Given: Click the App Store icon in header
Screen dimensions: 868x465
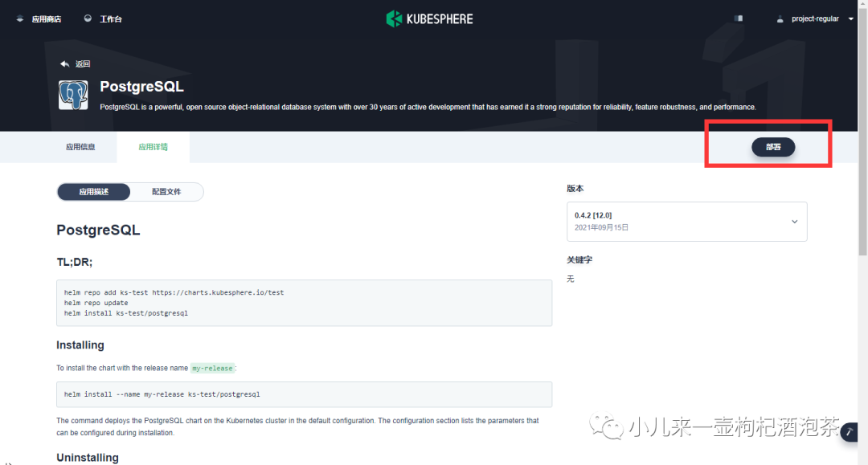Looking at the screenshot, I should pyautogui.click(x=20, y=18).
